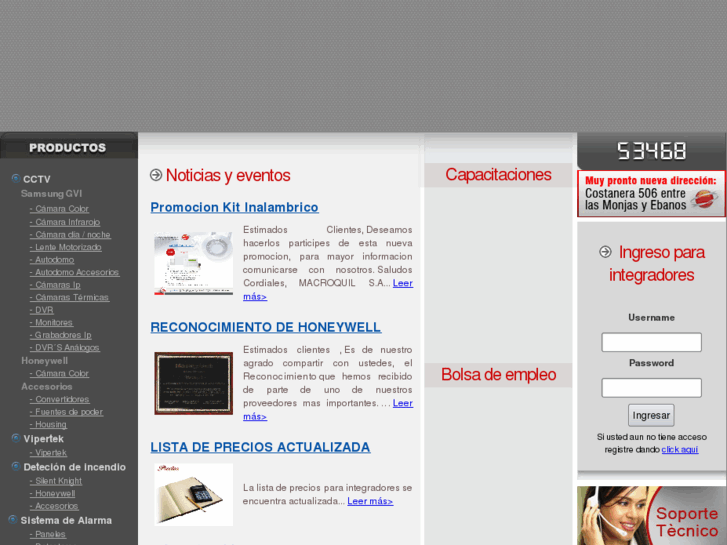Viewport: 727px width, 545px height.
Task: Browse the Cámaras Ip category
Action: coord(55,285)
